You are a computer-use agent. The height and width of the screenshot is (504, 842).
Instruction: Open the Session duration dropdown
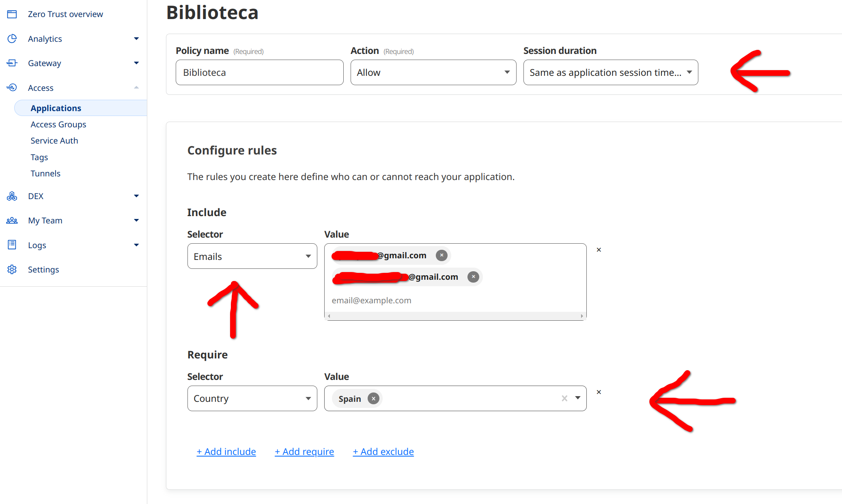coord(610,73)
